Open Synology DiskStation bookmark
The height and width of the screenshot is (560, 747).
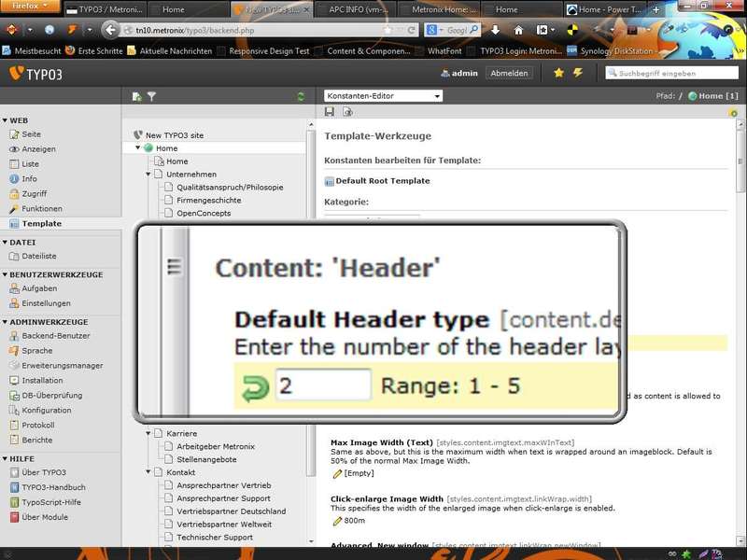click(611, 51)
